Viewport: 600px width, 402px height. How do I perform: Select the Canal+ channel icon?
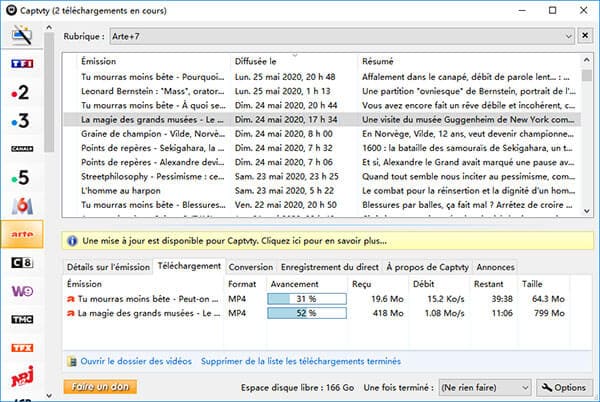point(22,149)
